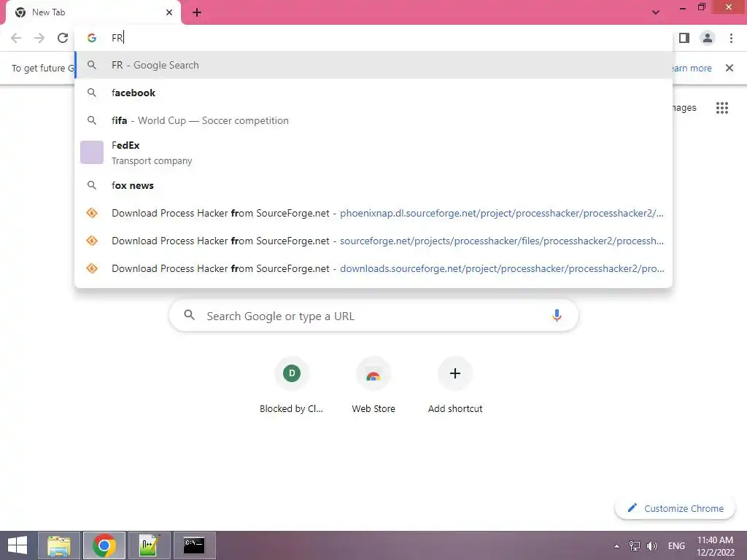
Task: Open the Blocked by Cl... shortcut
Action: 292,386
